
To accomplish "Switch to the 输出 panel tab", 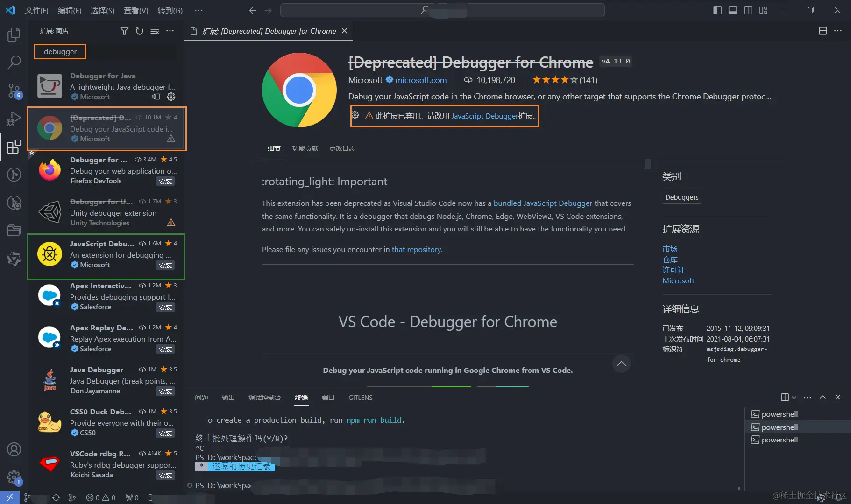I will [228, 398].
